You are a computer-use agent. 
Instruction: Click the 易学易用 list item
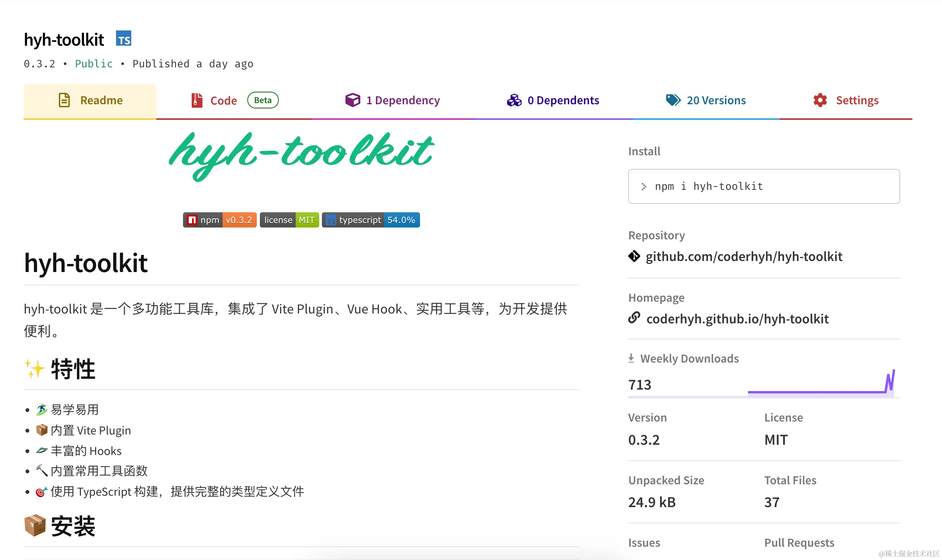click(67, 410)
